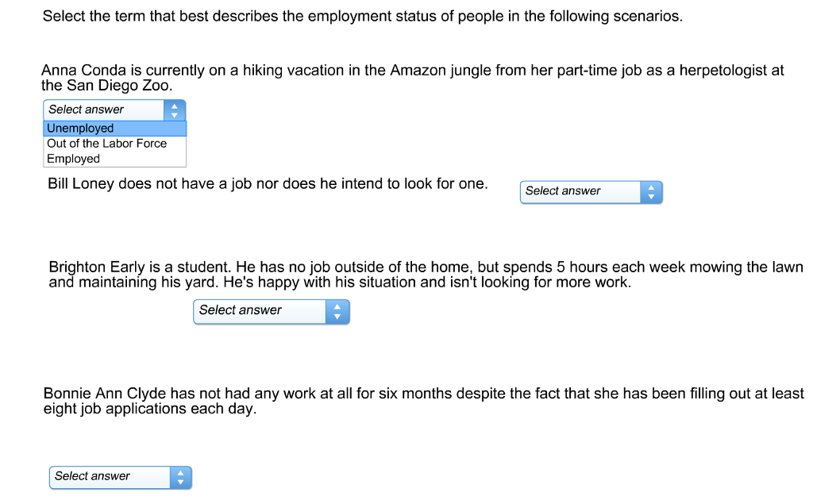Open Bill Loney's Select answer dropdown
This screenshot has height=504, width=813.
(580, 191)
